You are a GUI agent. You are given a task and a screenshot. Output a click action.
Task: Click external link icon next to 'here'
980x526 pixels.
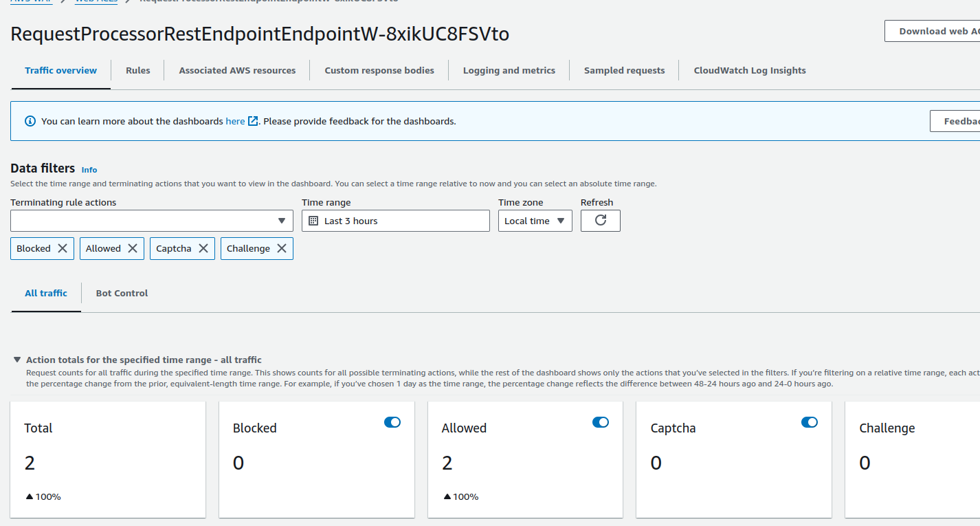coord(253,121)
